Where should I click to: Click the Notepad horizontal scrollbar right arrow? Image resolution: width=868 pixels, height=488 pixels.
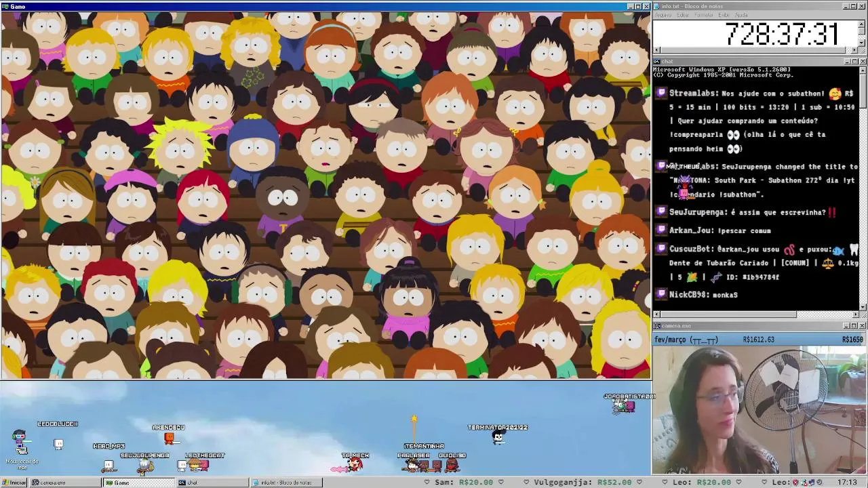coord(856,50)
